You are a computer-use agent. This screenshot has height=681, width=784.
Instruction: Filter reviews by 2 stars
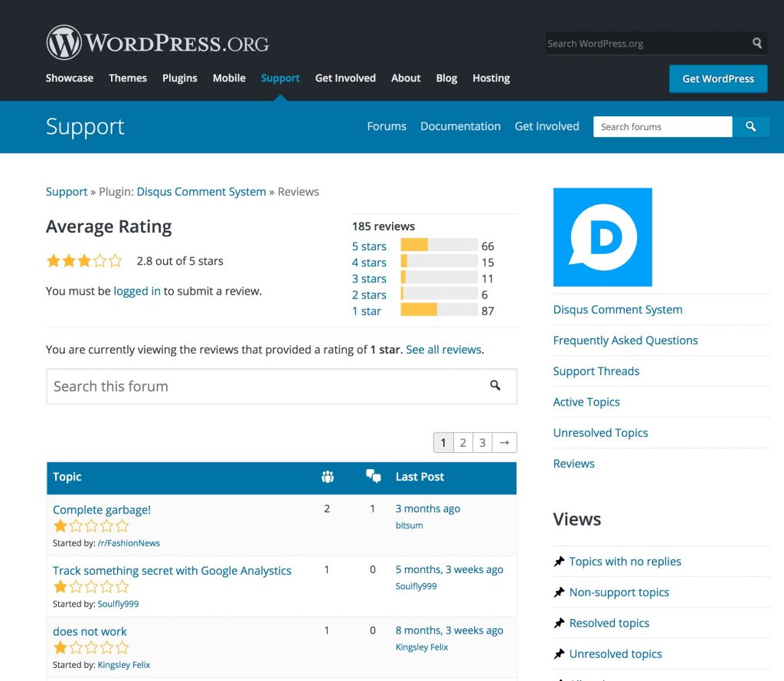click(x=369, y=295)
